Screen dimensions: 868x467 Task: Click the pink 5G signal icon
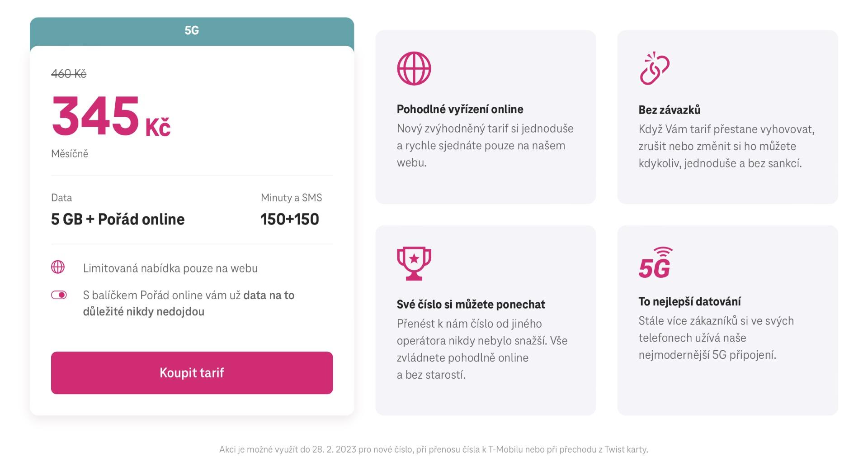pos(656,262)
